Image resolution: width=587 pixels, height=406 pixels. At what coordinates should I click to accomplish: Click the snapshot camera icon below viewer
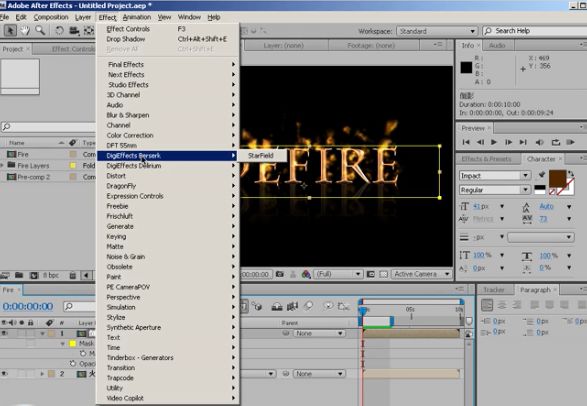click(x=280, y=274)
